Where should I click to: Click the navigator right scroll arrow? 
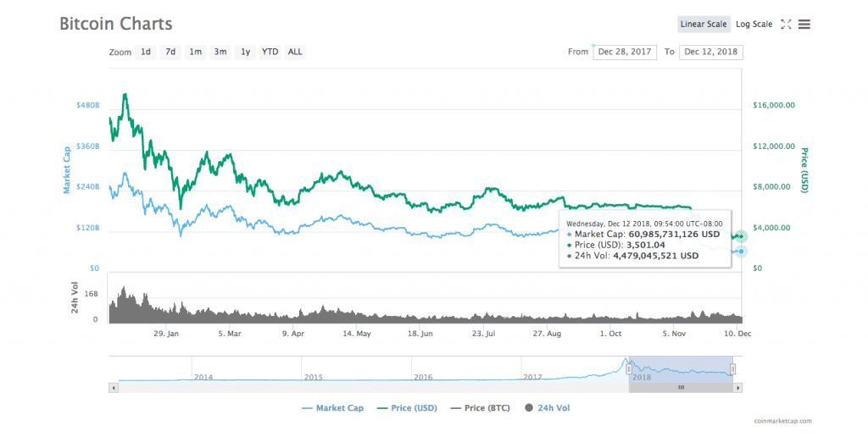point(738,387)
